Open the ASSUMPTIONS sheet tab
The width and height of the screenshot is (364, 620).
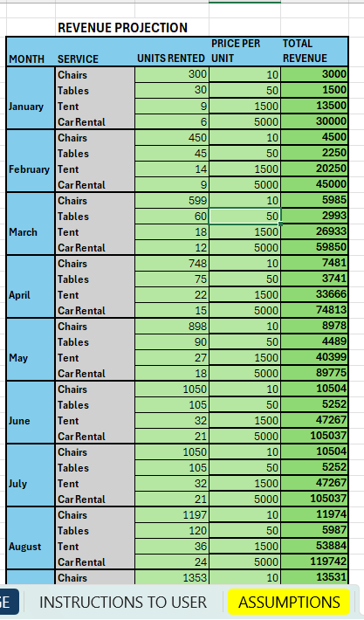[x=289, y=602]
